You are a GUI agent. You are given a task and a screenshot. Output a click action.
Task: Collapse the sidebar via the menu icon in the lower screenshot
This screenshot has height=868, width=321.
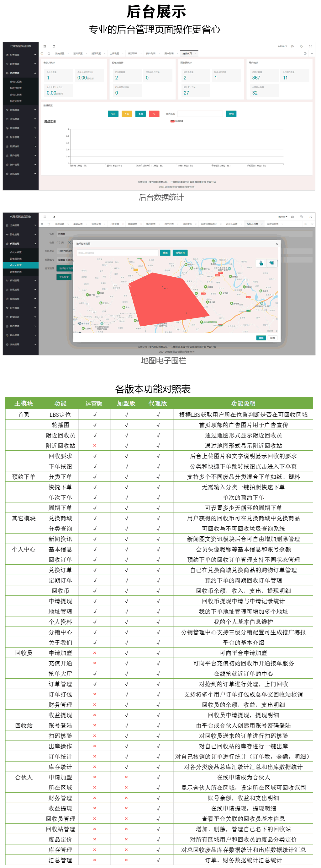click(45, 217)
